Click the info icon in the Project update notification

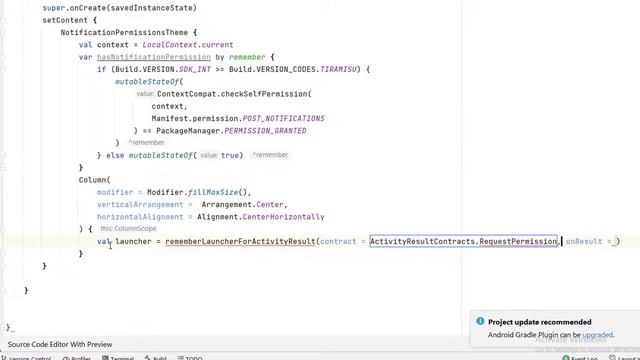tap(480, 321)
